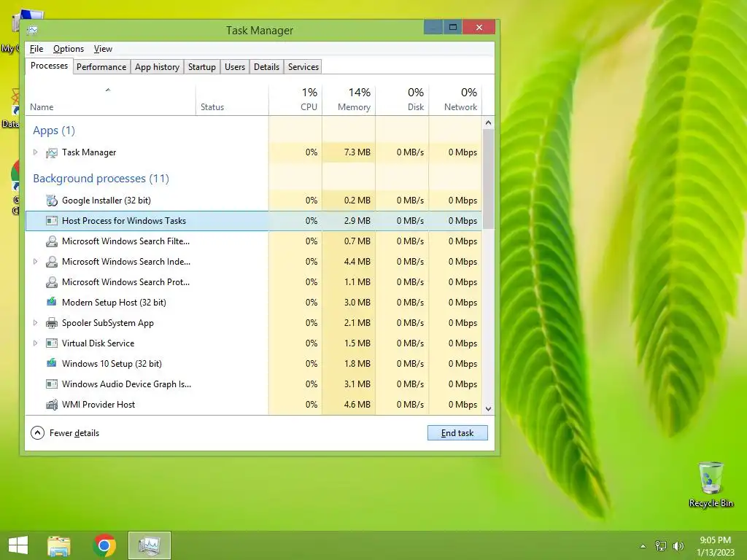Click the Modern Setup Host icon
The width and height of the screenshot is (747, 560).
[52, 302]
